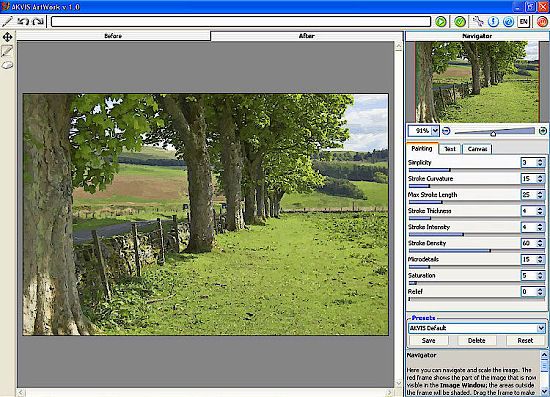550x397 pixels.
Task: Click the undo arrow icon
Action: point(23,22)
